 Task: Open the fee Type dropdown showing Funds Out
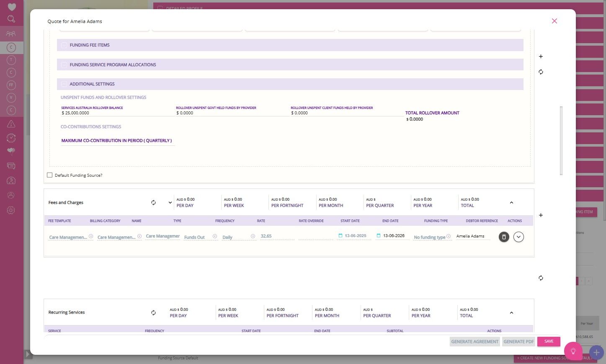point(201,237)
